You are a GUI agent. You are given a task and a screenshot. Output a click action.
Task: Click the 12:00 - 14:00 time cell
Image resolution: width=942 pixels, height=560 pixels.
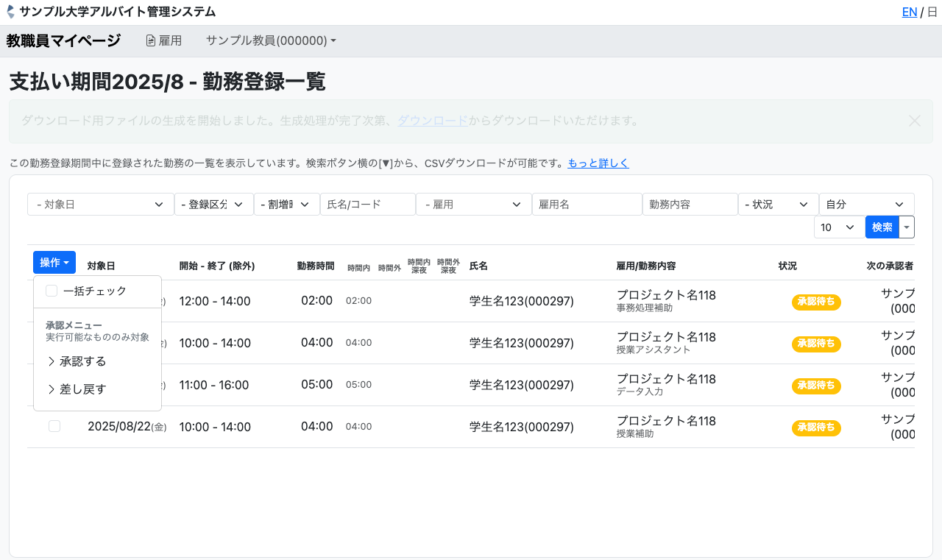(215, 301)
